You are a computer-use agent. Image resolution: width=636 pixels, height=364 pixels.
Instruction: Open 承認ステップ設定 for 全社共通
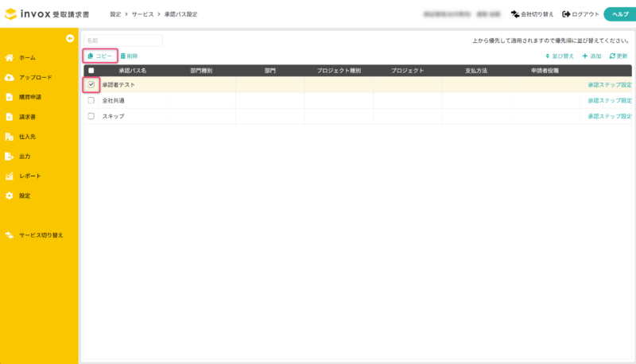[x=610, y=100]
